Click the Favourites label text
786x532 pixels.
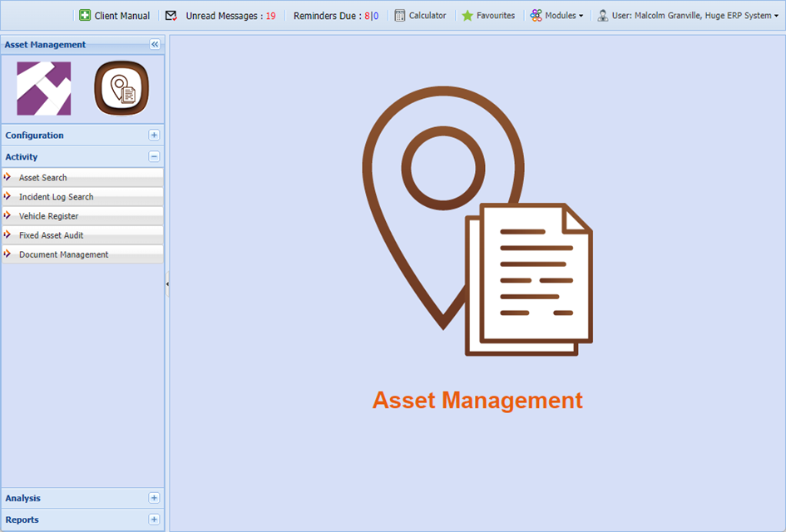pyautogui.click(x=495, y=16)
